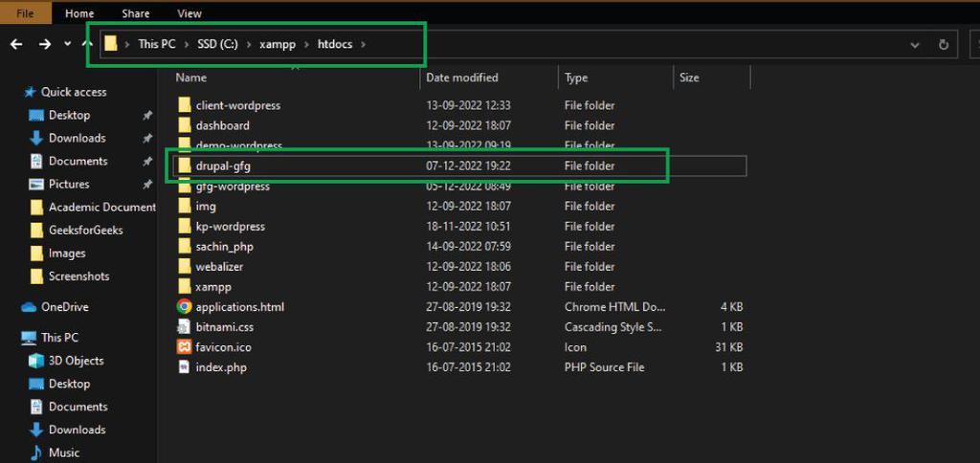Select the index.php file icon

(184, 366)
